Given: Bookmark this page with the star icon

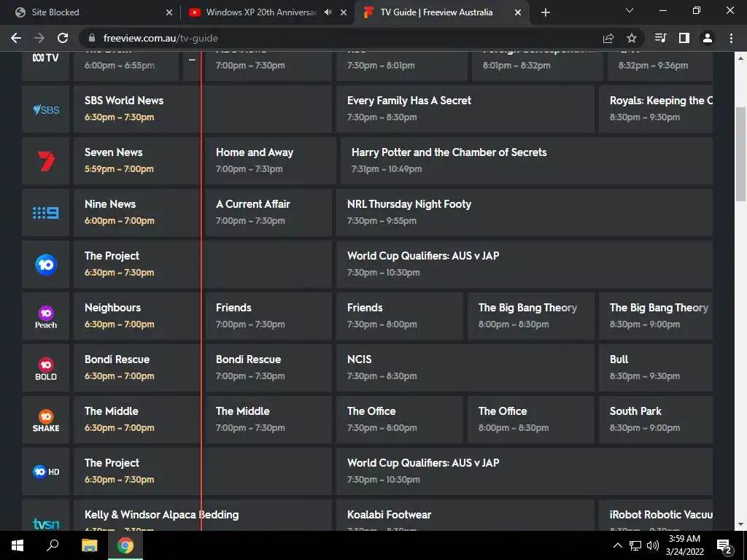Looking at the screenshot, I should coord(631,38).
